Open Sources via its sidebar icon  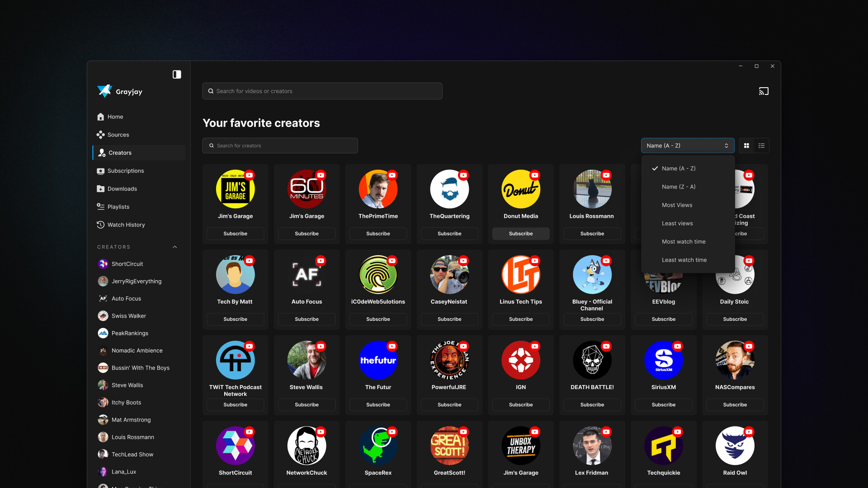pyautogui.click(x=100, y=135)
